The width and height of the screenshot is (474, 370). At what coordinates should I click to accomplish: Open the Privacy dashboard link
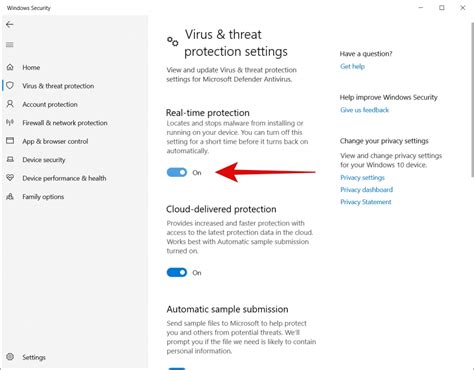tap(366, 190)
